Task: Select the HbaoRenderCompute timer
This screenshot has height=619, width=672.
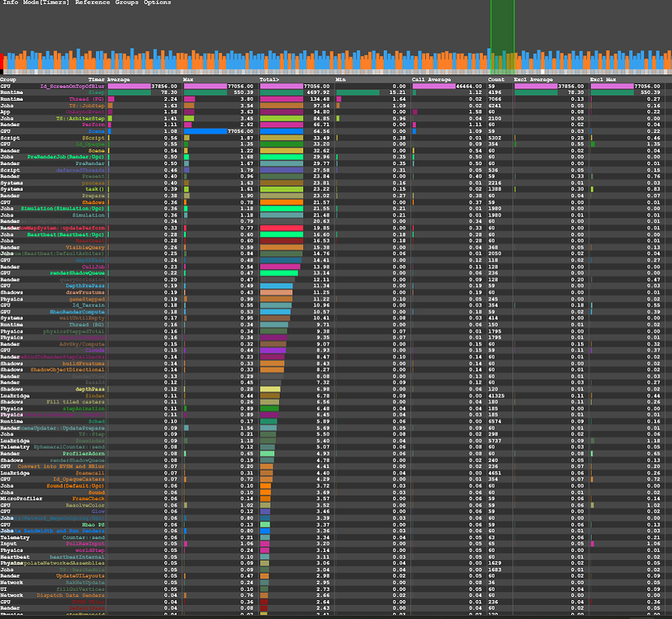Action: click(x=77, y=312)
